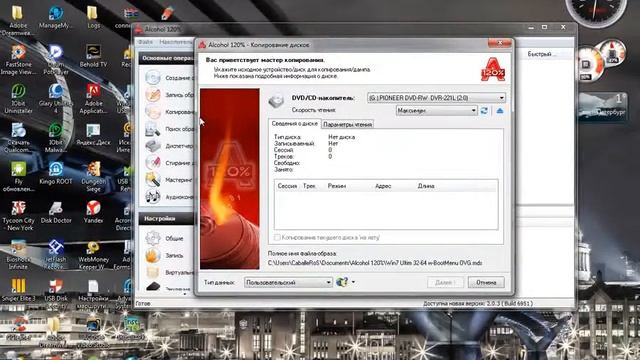640x360 pixels.
Task: Click the Аудиоконвертер notes icon in sidebar
Action: (153, 197)
